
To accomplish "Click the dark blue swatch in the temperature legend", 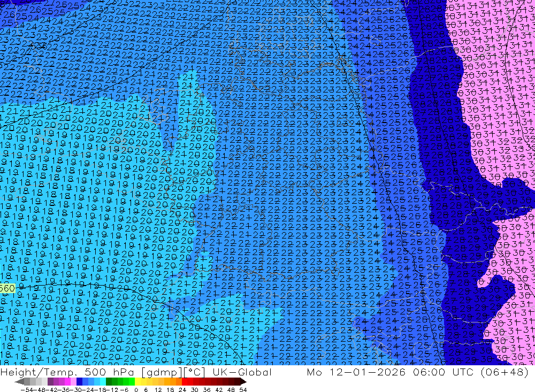I will (x=79, y=382).
